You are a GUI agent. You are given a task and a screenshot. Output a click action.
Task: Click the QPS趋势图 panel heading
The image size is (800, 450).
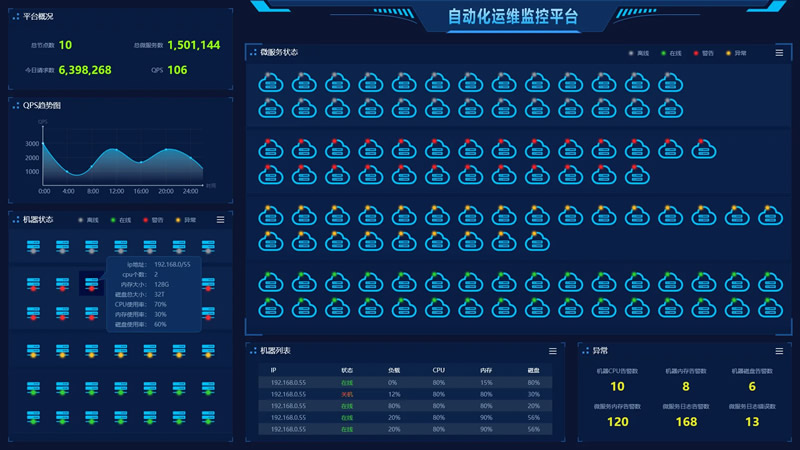[42, 106]
